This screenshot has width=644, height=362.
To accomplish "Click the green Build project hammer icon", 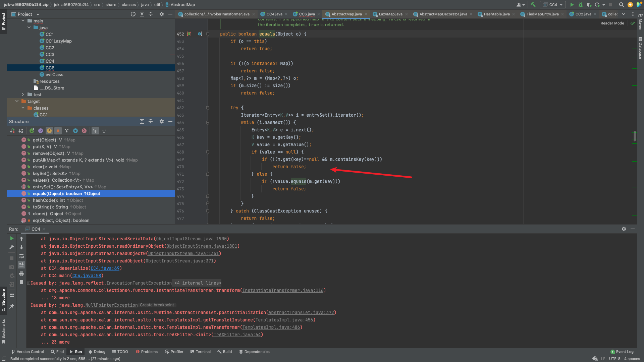I will (533, 5).
